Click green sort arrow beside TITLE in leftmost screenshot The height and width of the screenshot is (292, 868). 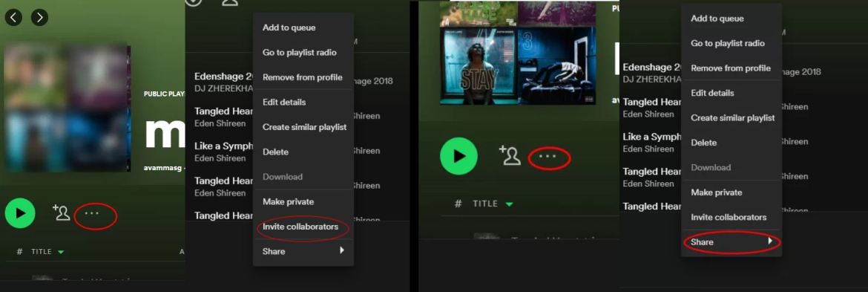click(x=61, y=252)
